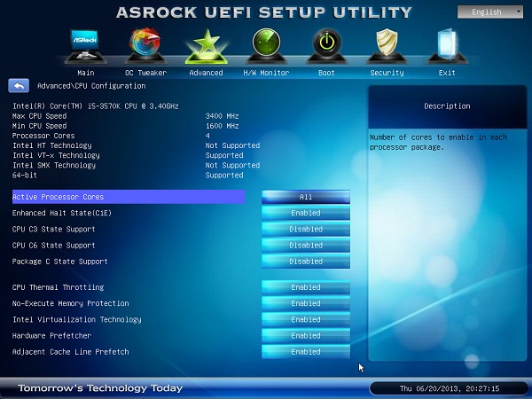The image size is (532, 399).
Task: Select the Adjacent Cache Line Prefetch label
Action: (71, 351)
